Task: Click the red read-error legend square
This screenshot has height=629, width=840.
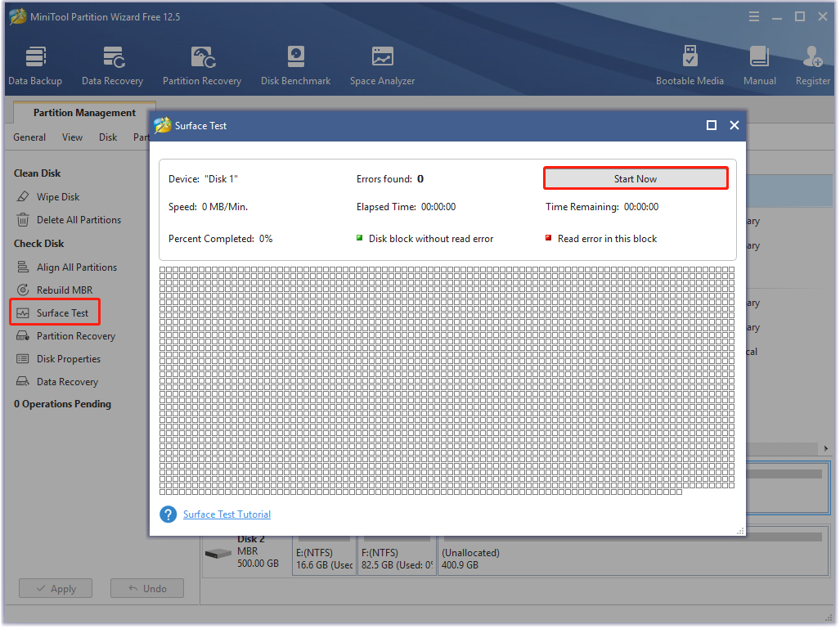Action: 548,238
